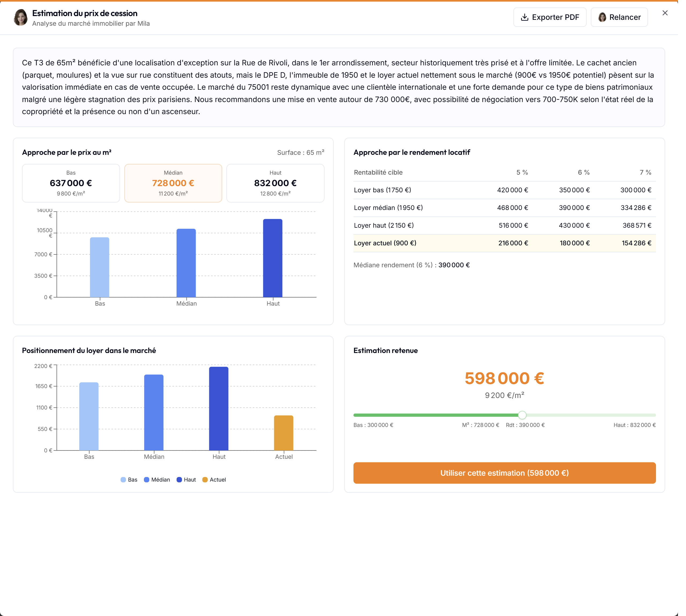Click the Haut bar in price per m² chart

(273, 258)
